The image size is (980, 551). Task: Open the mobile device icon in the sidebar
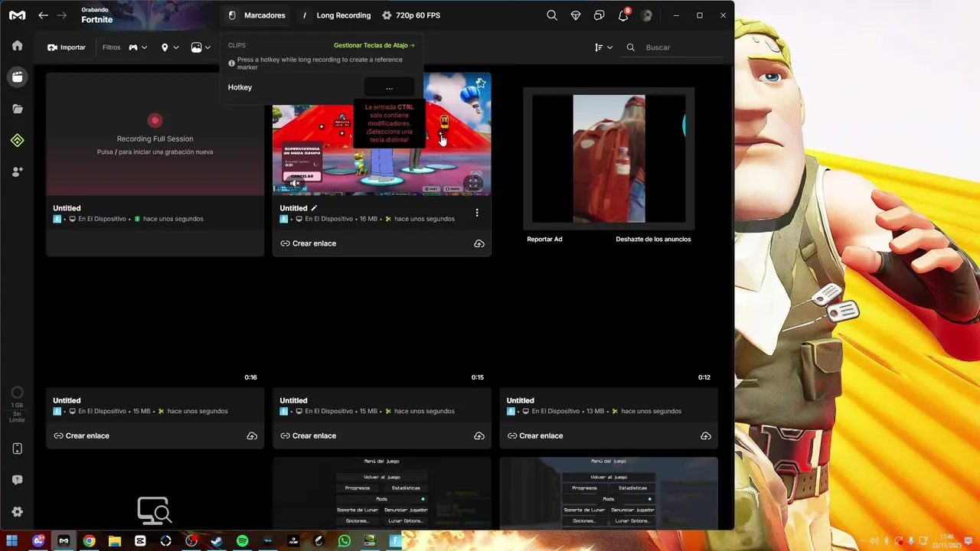[x=17, y=448]
